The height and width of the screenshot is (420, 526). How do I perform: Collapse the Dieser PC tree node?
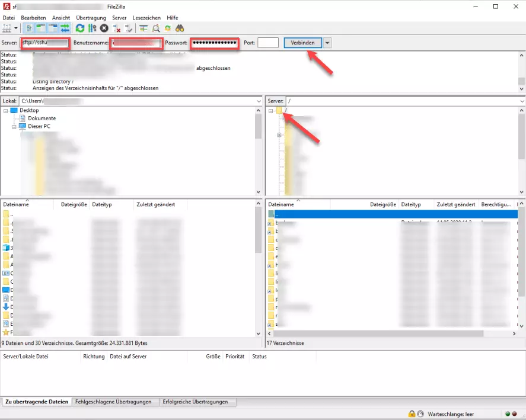pos(14,127)
